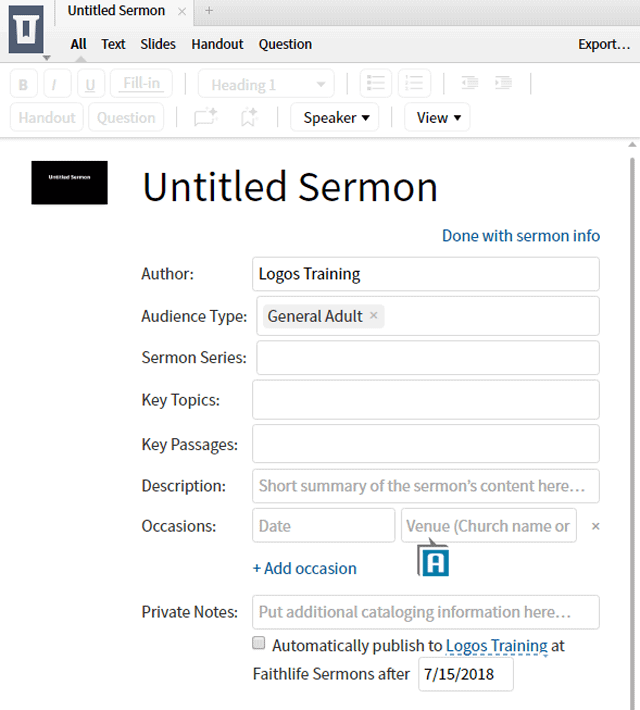Image resolution: width=640 pixels, height=710 pixels.
Task: Select the Untitled Sermon slide thumbnail
Action: tap(69, 182)
